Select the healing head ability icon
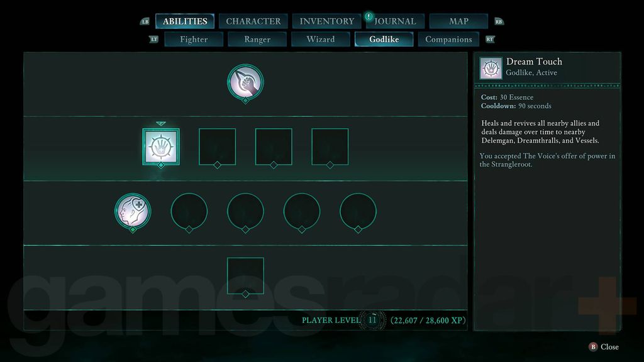 pyautogui.click(x=132, y=212)
